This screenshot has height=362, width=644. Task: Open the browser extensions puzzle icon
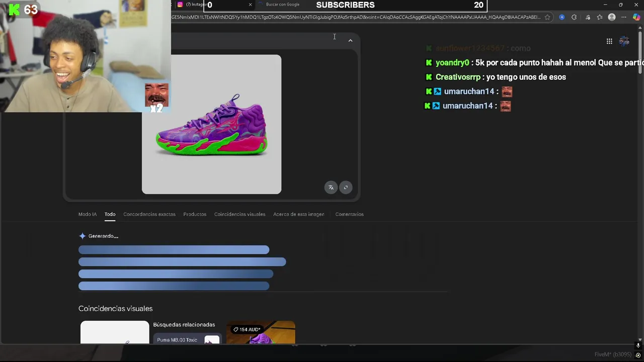(574, 17)
